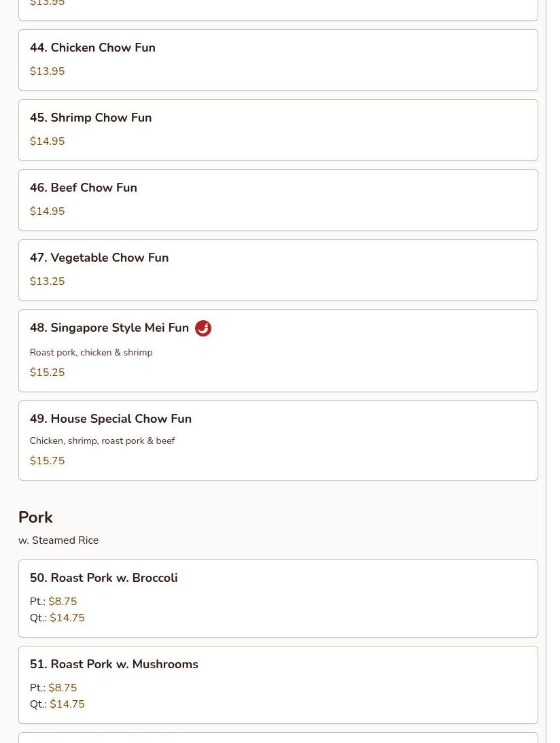Click the $13.25 Vegetable Chow Fun price

[x=47, y=281]
